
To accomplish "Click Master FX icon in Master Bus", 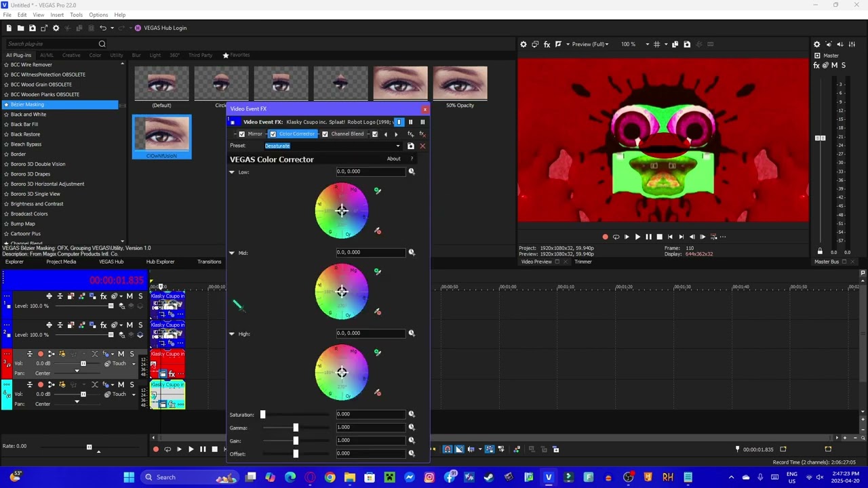I will [816, 65].
